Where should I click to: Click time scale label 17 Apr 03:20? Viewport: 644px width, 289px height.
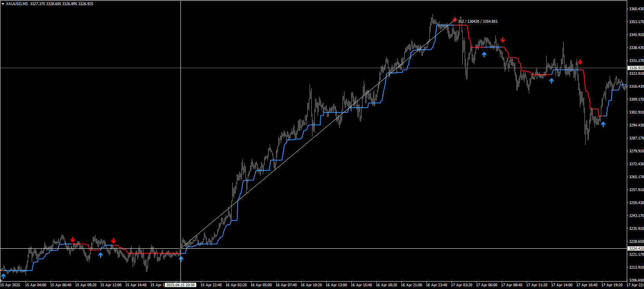tap(462, 285)
